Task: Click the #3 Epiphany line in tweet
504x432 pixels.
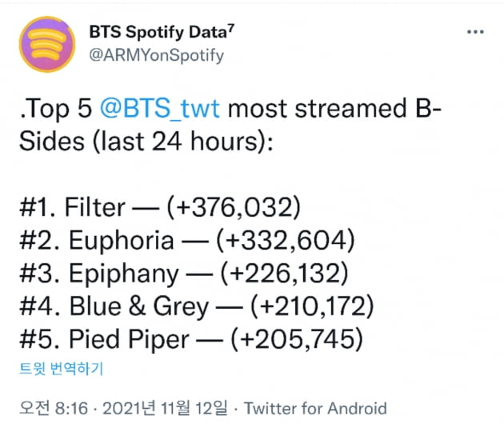Action: [x=184, y=274]
